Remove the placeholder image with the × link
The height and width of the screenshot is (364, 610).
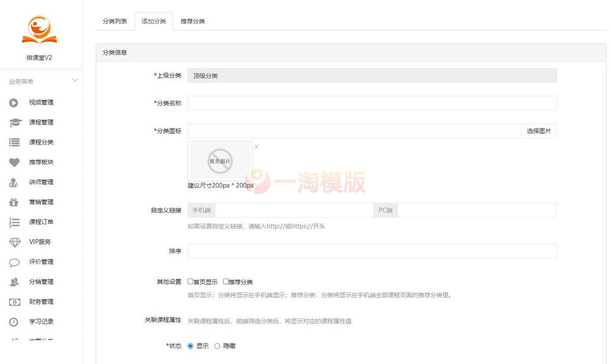[x=256, y=146]
